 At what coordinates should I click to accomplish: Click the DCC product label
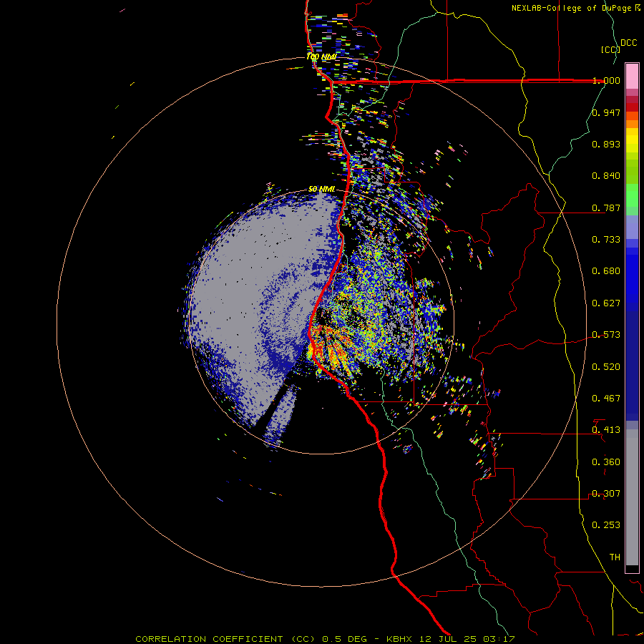pyautogui.click(x=628, y=43)
